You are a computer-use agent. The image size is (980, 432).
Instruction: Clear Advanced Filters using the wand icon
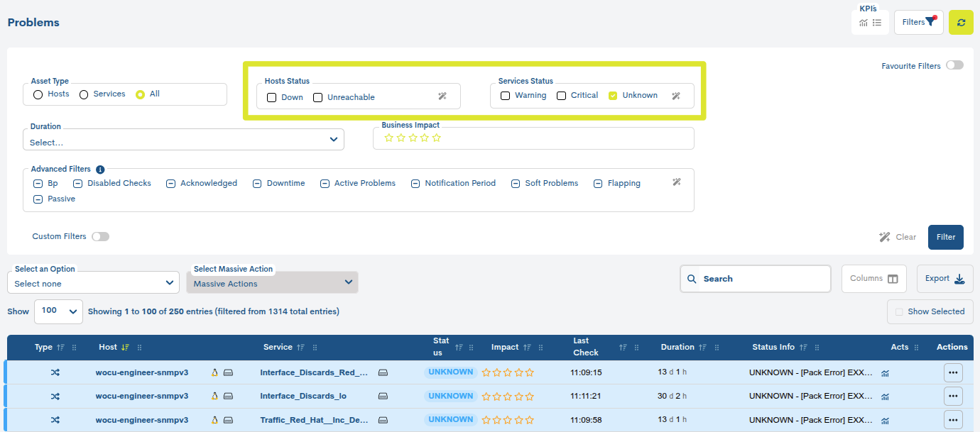coord(677,182)
